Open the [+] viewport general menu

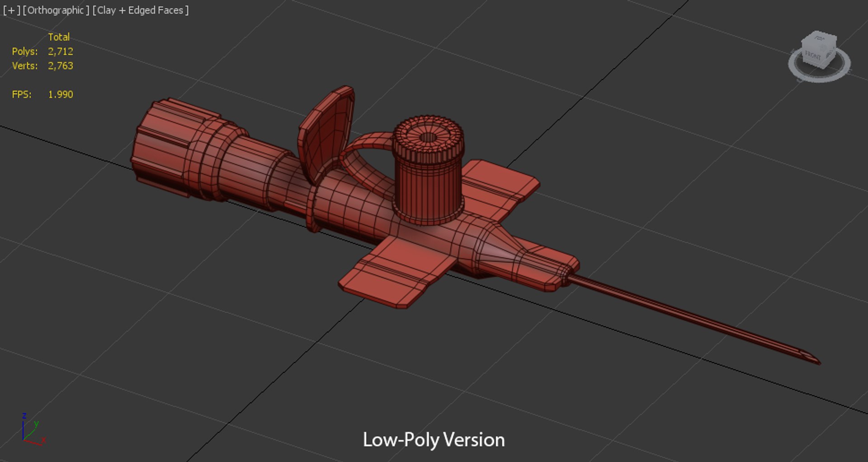[x=12, y=10]
